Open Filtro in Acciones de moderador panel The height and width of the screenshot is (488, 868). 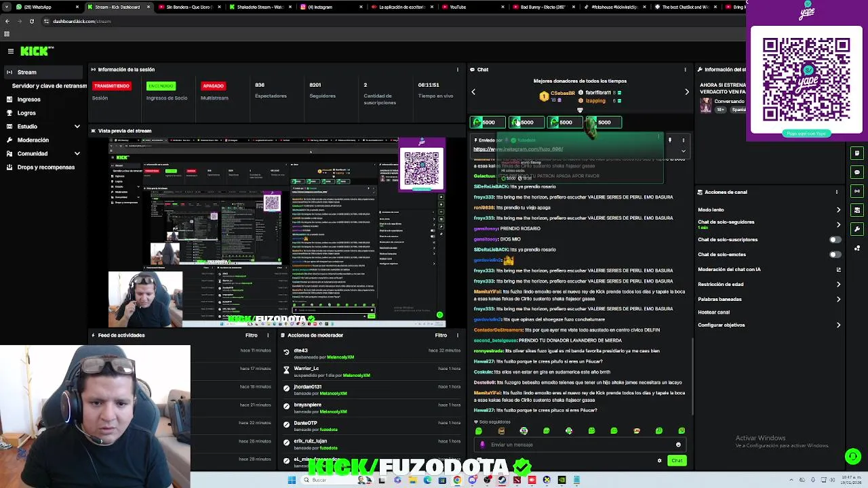[x=441, y=335]
